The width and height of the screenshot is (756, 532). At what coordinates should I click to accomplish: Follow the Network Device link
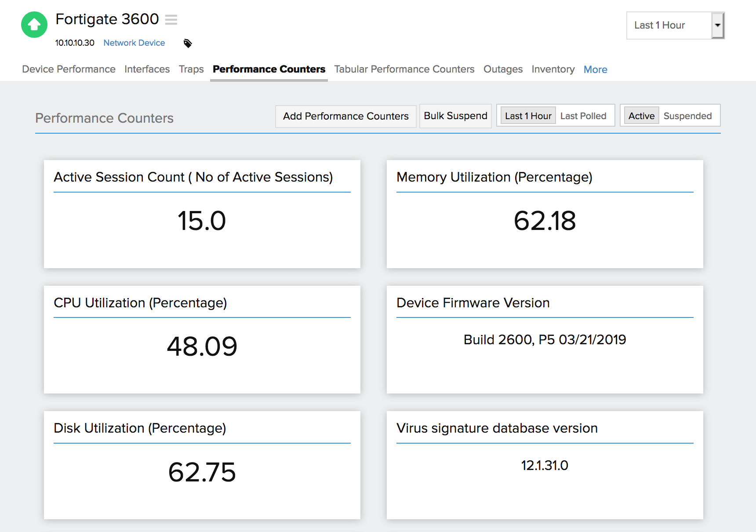(x=134, y=43)
